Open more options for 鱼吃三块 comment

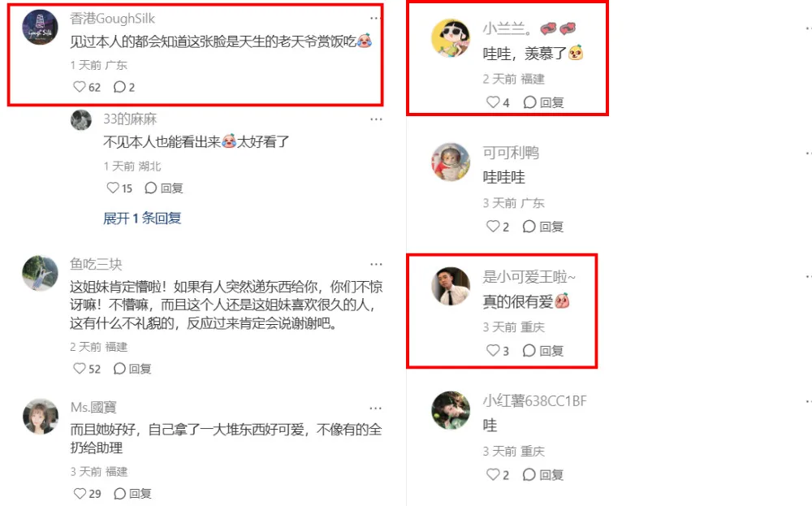pos(375,264)
